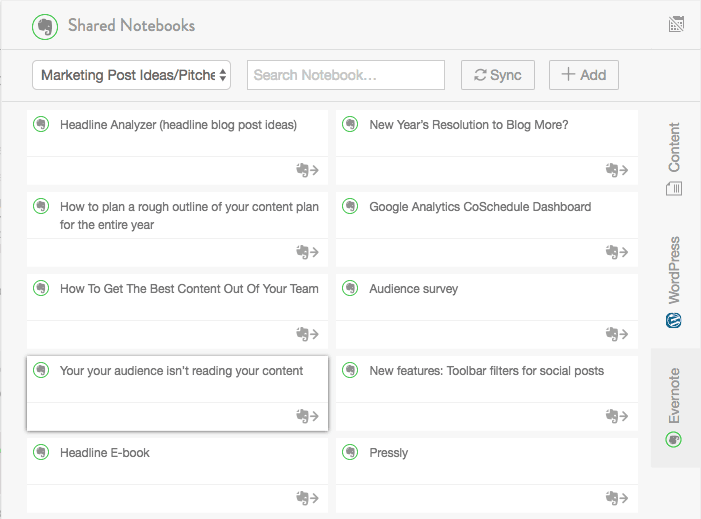Click the Sync button

(498, 75)
